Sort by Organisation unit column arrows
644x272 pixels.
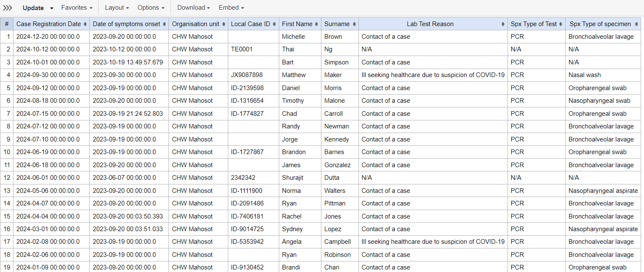(x=224, y=24)
